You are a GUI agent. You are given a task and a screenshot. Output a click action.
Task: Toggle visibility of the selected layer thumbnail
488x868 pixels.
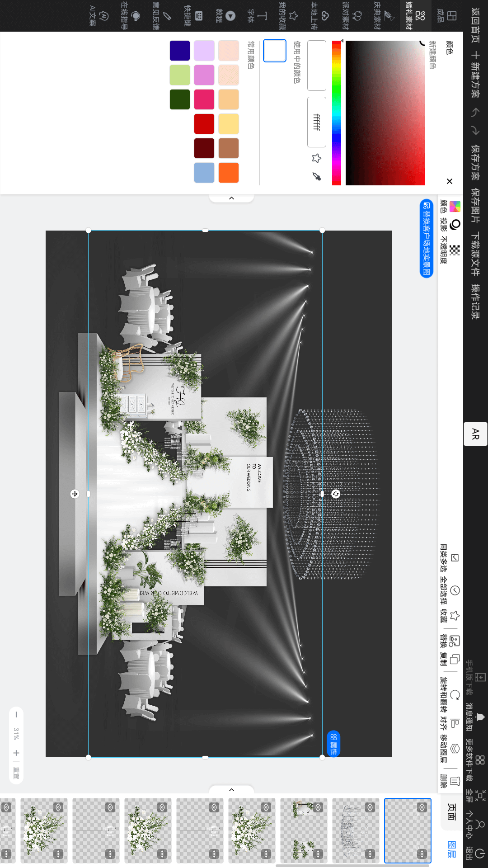(422, 807)
